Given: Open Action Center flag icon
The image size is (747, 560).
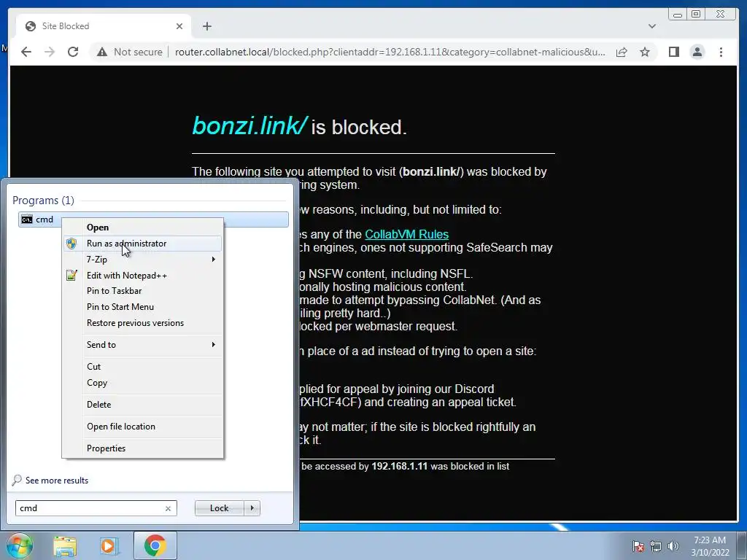Looking at the screenshot, I should 638,546.
